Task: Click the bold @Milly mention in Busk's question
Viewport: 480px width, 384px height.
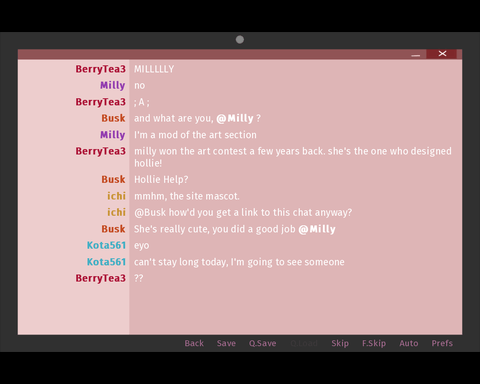Action: pyautogui.click(x=235, y=118)
